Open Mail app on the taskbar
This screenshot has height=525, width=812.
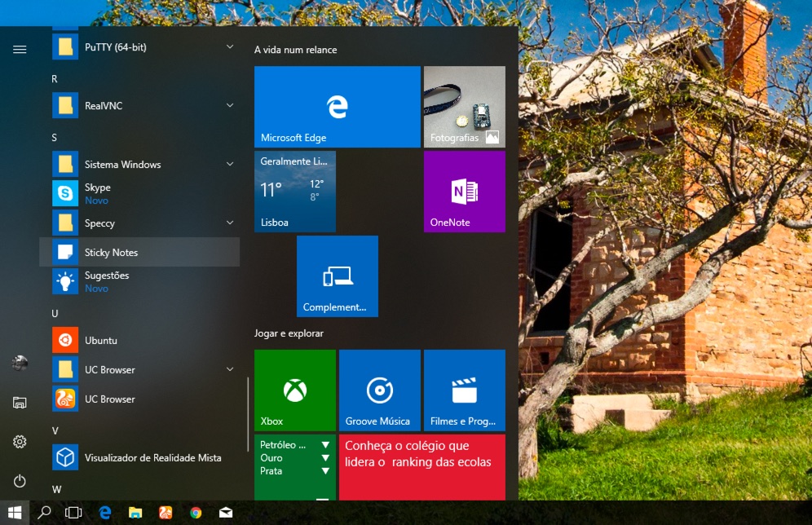226,513
